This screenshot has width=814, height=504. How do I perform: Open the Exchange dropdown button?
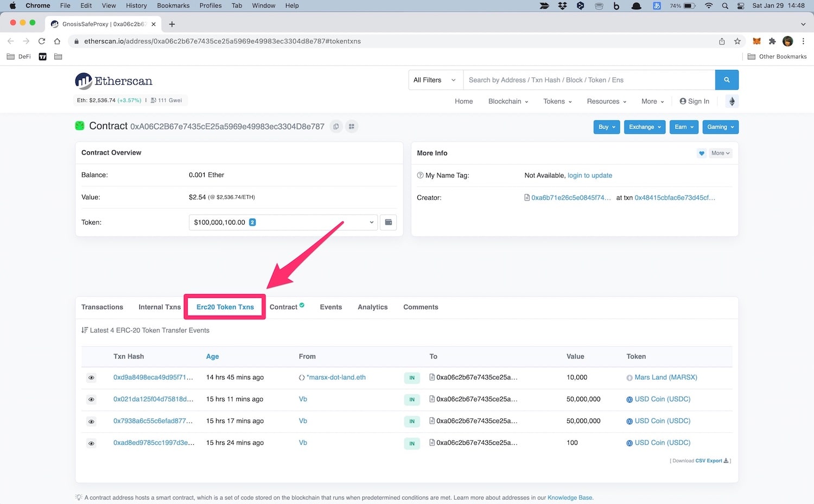[x=645, y=127]
